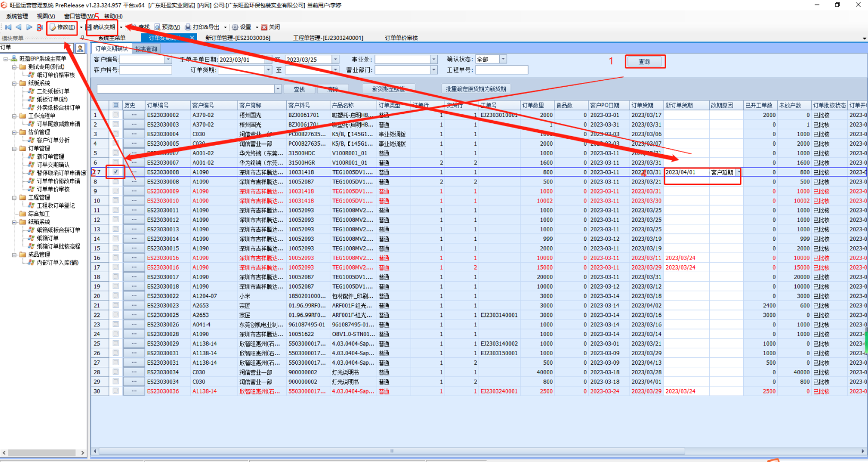Switch to the 工程单管理-[EJ2303240001] tab

[328, 38]
